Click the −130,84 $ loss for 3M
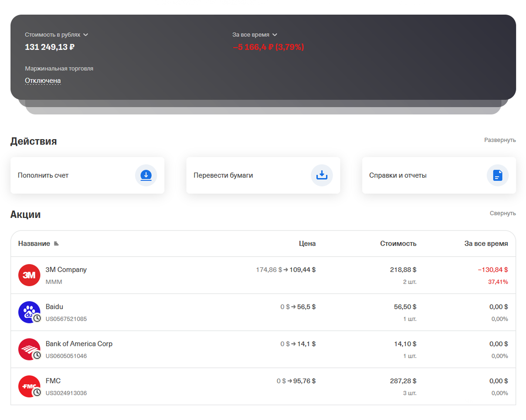The width and height of the screenshot is (526, 420). click(x=493, y=270)
